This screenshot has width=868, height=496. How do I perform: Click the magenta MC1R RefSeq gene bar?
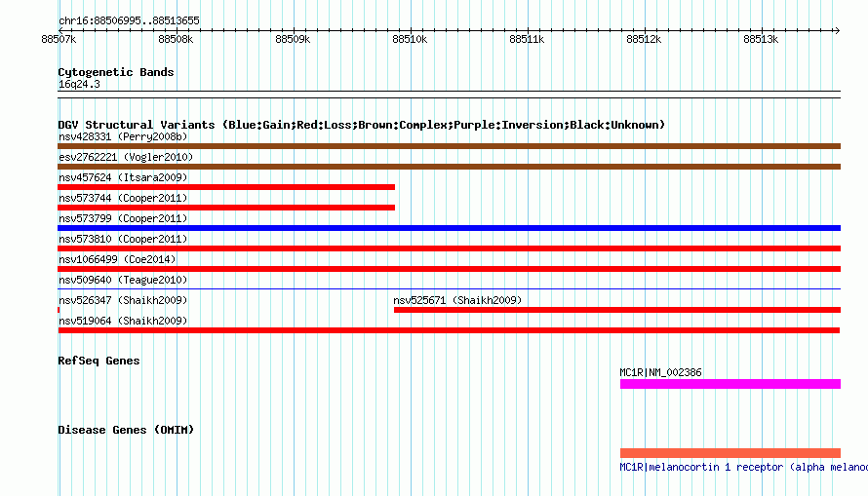point(730,384)
